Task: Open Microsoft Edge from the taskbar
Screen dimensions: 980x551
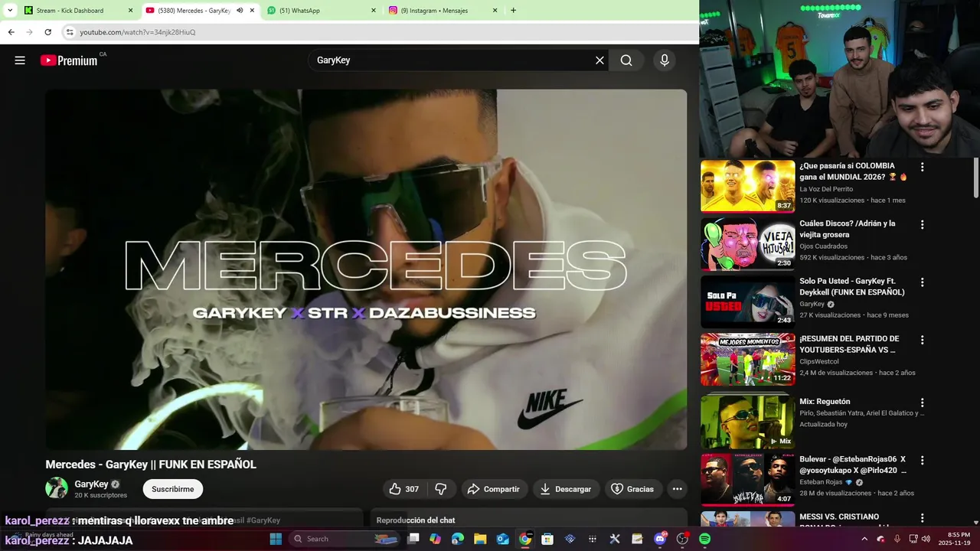Action: point(458,539)
